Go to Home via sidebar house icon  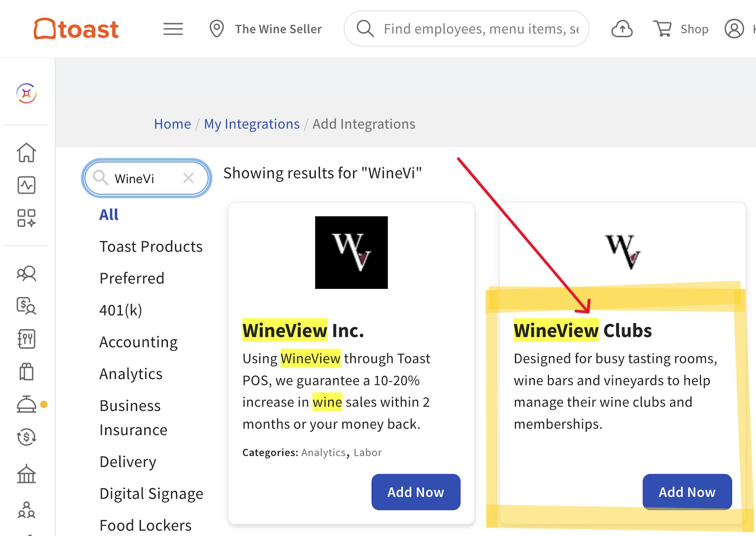26,153
